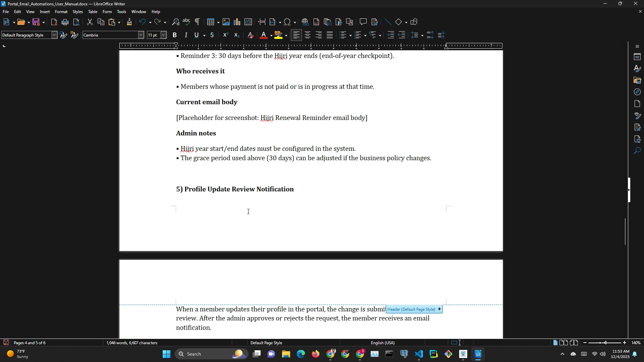Toggle italic text formatting
The image size is (644, 362).
(186, 35)
